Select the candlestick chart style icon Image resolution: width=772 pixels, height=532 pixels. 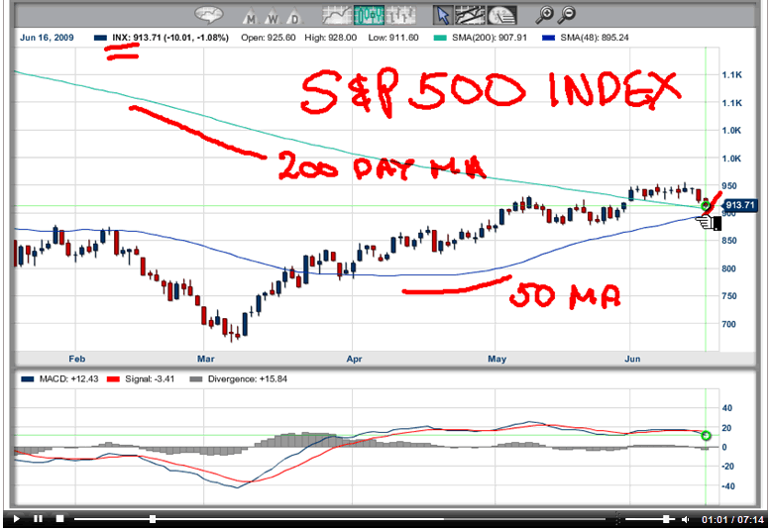click(x=369, y=16)
